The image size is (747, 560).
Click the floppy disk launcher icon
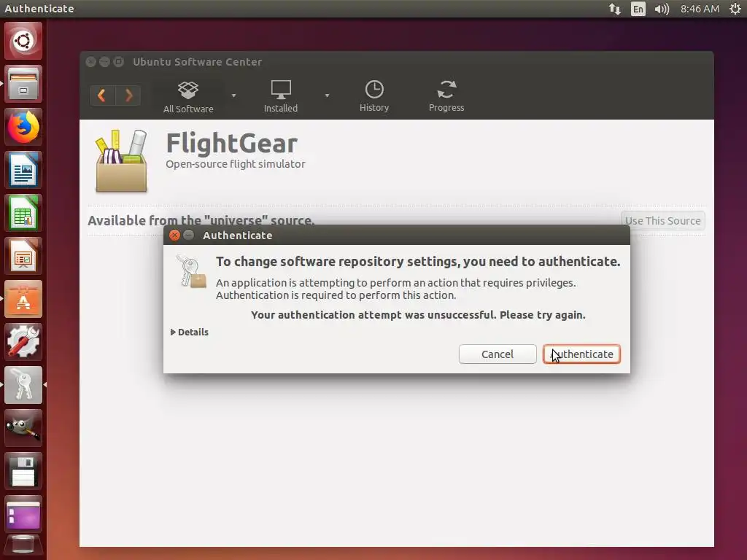pos(23,470)
